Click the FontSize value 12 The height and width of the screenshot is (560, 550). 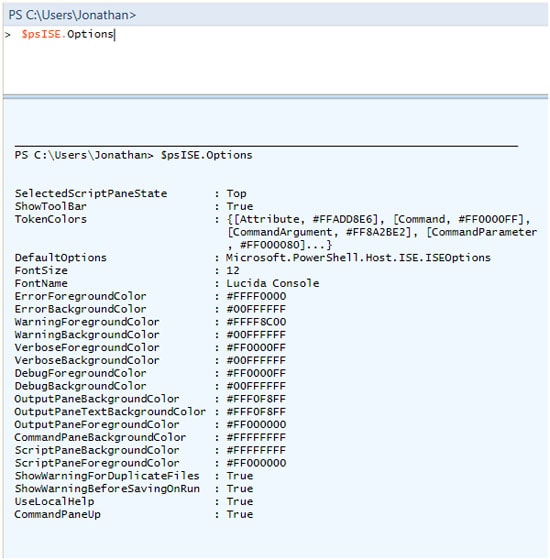pos(232,271)
